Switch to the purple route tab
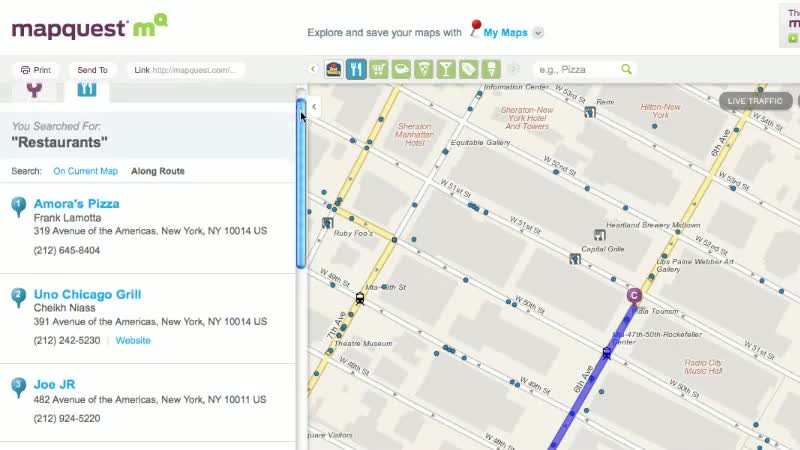800x450 pixels. point(34,90)
